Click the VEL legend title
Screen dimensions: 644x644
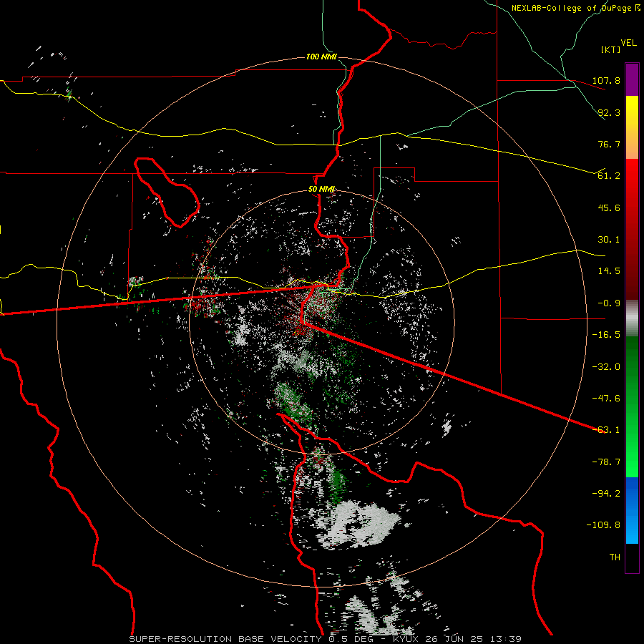click(628, 42)
